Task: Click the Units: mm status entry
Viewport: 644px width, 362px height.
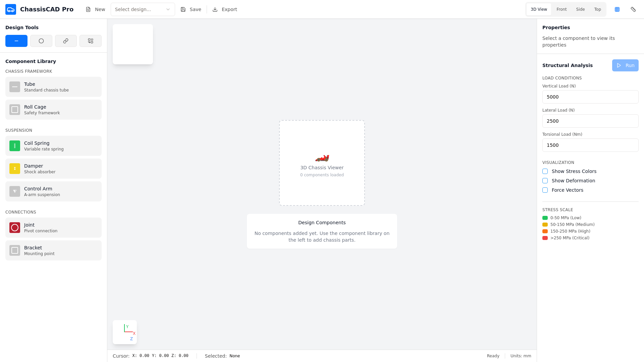Action: tap(521, 356)
